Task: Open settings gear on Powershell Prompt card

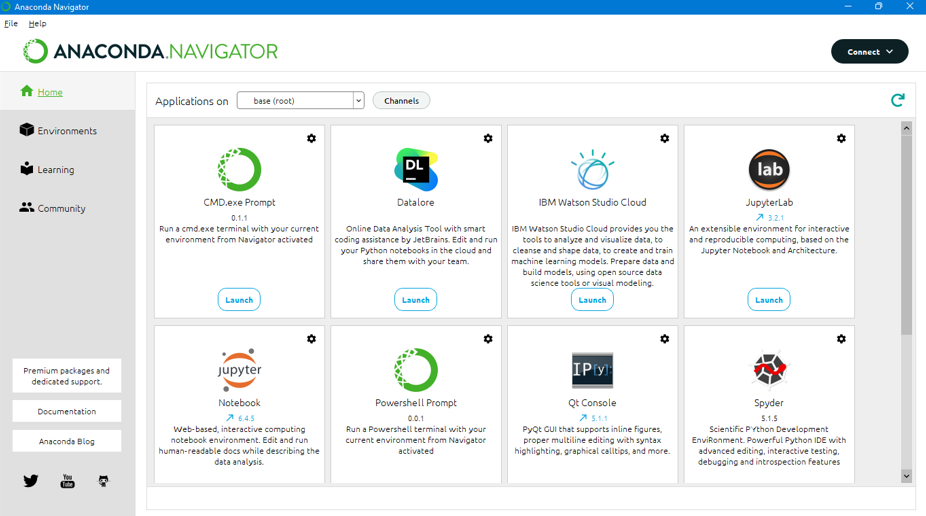Action: 488,339
